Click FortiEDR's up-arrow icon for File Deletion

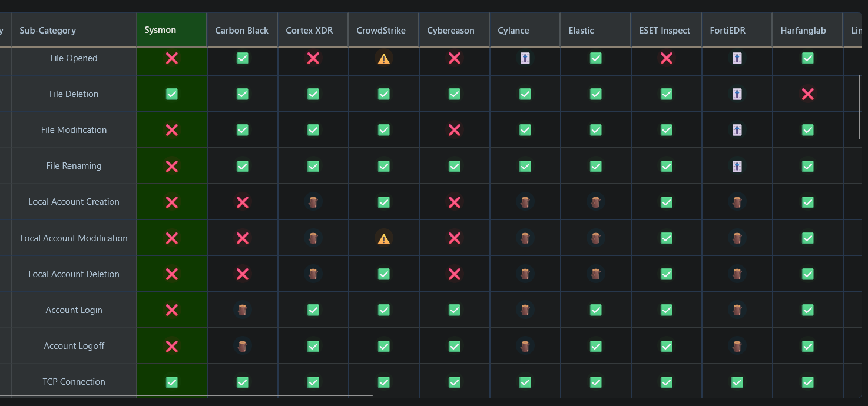click(x=737, y=94)
